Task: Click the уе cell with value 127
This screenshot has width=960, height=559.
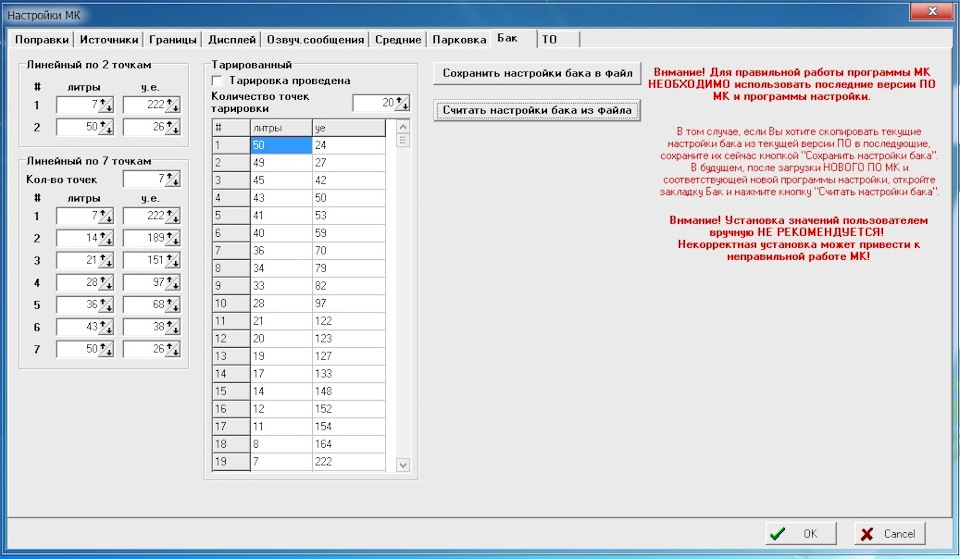Action: click(x=349, y=356)
